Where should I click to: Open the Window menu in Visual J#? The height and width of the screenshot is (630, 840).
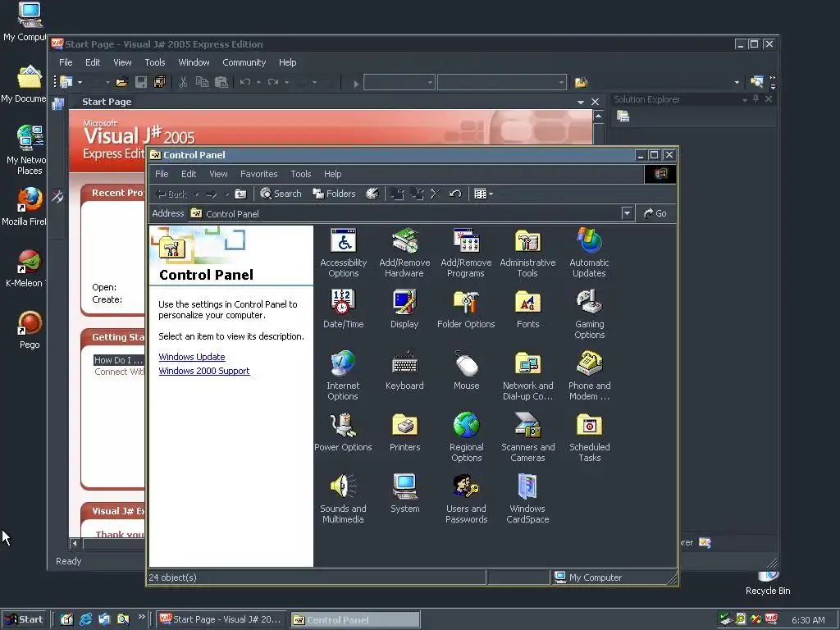(194, 62)
